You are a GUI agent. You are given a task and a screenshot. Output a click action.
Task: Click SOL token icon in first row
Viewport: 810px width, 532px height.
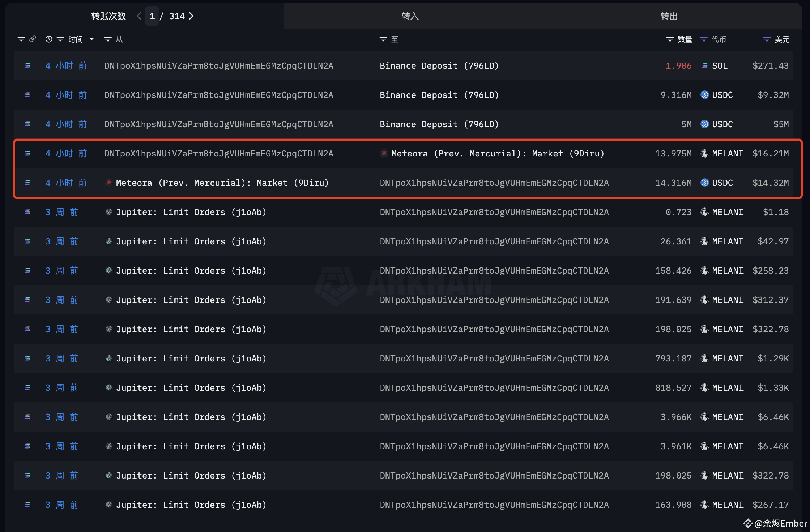click(x=705, y=66)
